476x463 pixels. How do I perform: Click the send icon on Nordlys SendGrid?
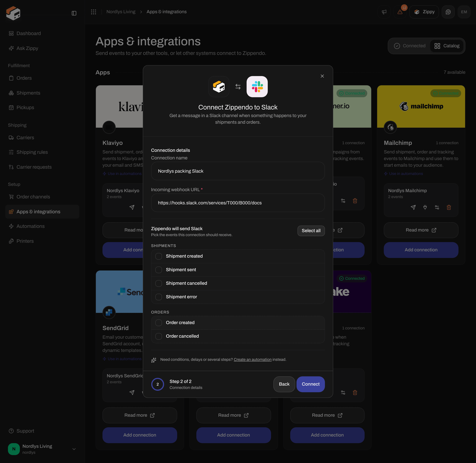(132, 393)
